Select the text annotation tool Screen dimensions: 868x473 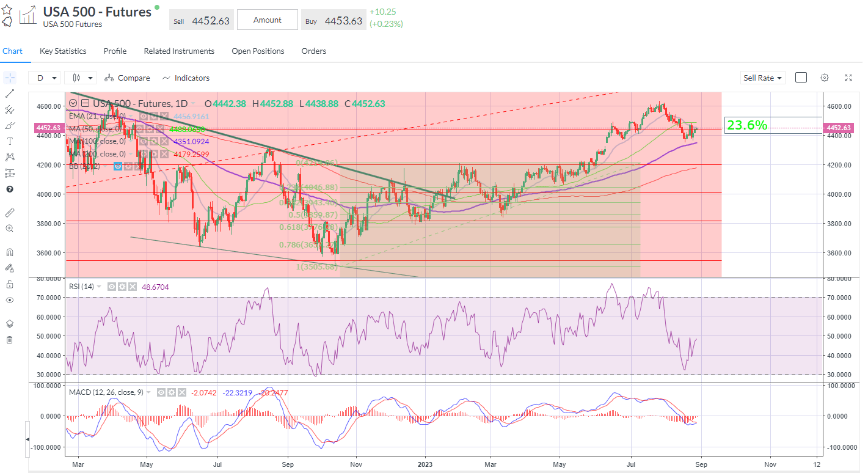[x=9, y=141]
